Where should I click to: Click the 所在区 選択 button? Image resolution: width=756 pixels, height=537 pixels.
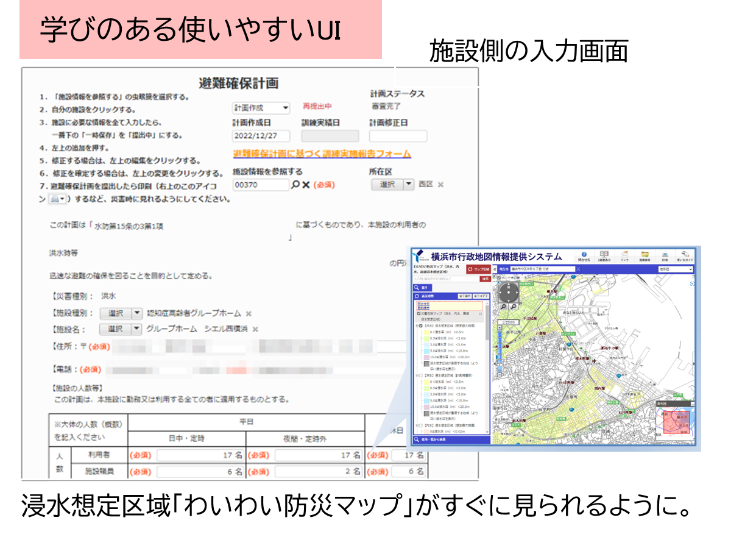pyautogui.click(x=387, y=185)
